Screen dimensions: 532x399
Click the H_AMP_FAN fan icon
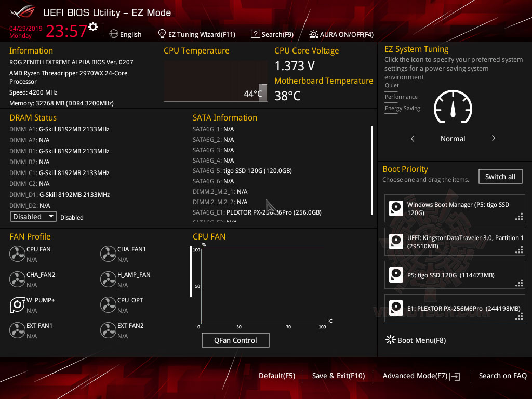[x=108, y=279]
